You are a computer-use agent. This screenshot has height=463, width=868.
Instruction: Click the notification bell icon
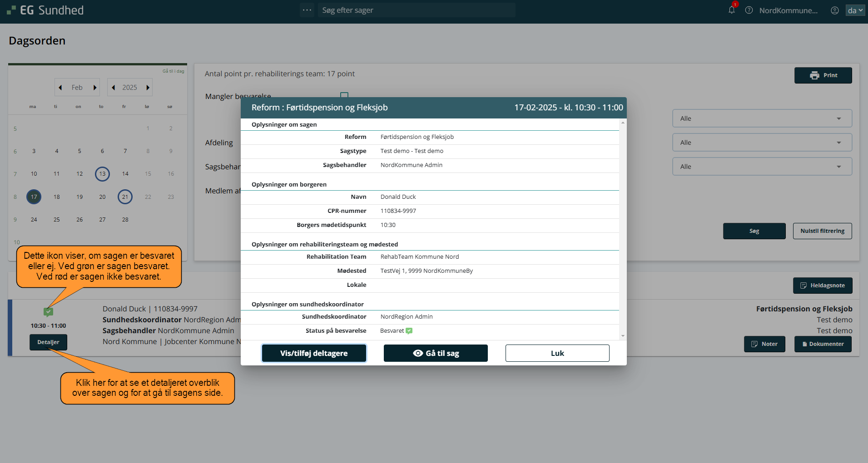pyautogui.click(x=731, y=10)
